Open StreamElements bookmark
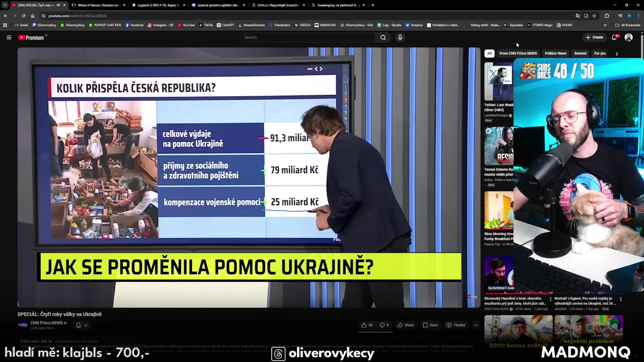The height and width of the screenshot is (362, 644). (x=252, y=25)
